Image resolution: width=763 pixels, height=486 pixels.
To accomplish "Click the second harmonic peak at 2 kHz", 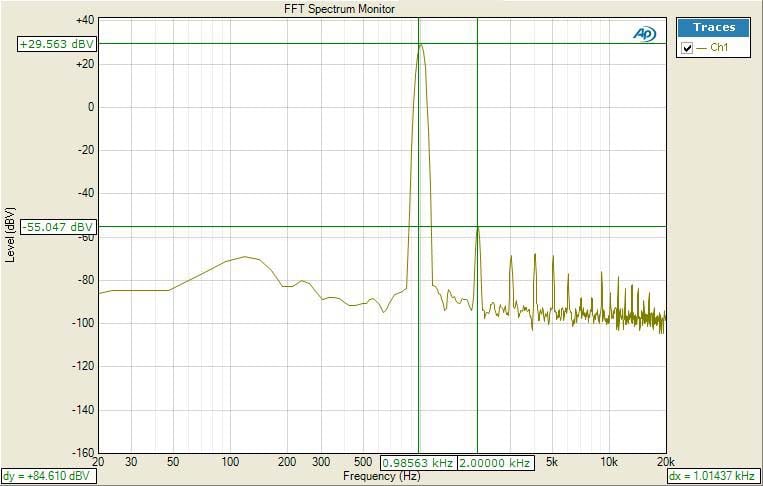I will coord(477,228).
